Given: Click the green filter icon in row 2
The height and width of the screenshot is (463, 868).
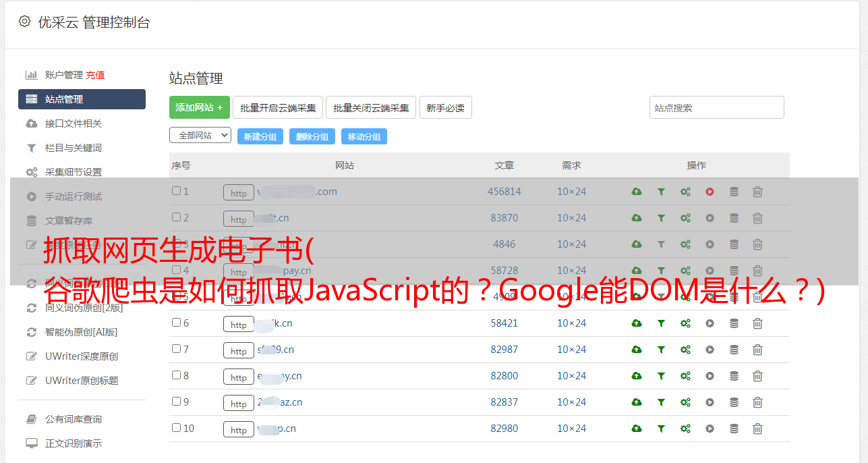Looking at the screenshot, I should point(661,218).
